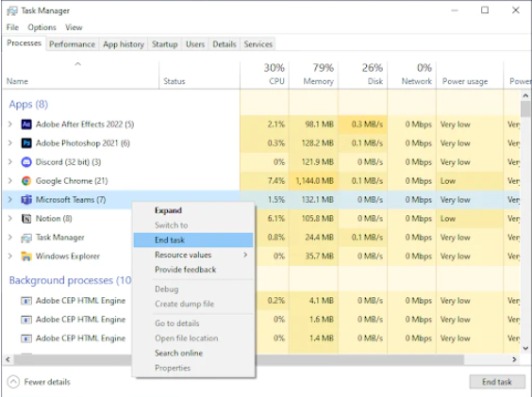Click the 1,144.0 MB memory cell
The width and height of the screenshot is (532, 397).
pos(313,181)
